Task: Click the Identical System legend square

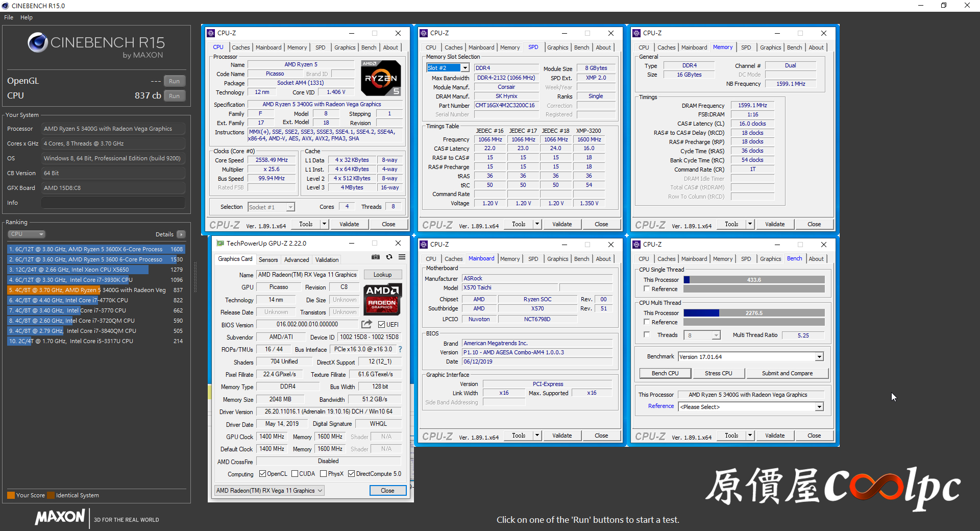Action: pos(51,495)
